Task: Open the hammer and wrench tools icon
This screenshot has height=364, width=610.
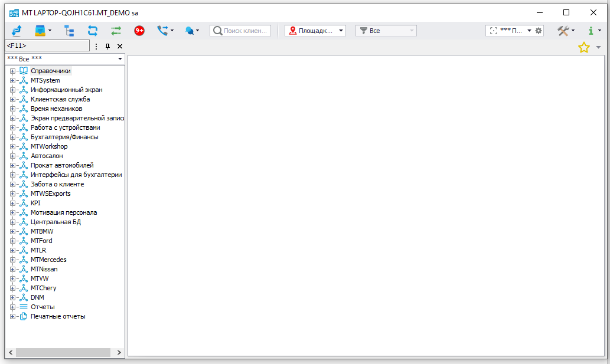Action: (x=563, y=31)
